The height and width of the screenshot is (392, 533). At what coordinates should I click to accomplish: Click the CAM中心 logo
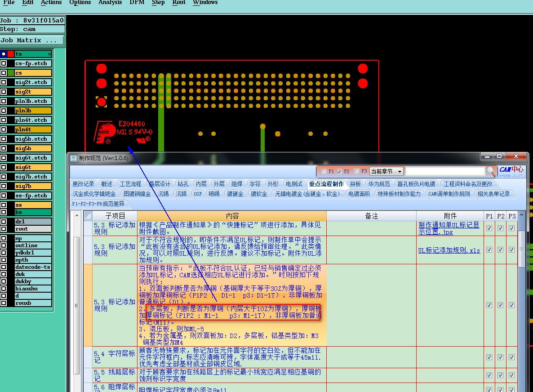tap(511, 170)
